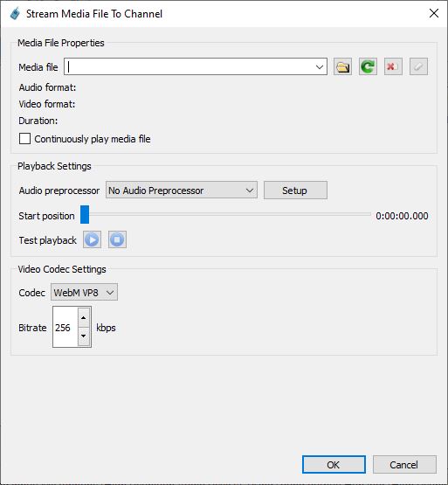The width and height of the screenshot is (448, 485).
Task: Close the Stream Media File dialog
Action: (x=434, y=13)
